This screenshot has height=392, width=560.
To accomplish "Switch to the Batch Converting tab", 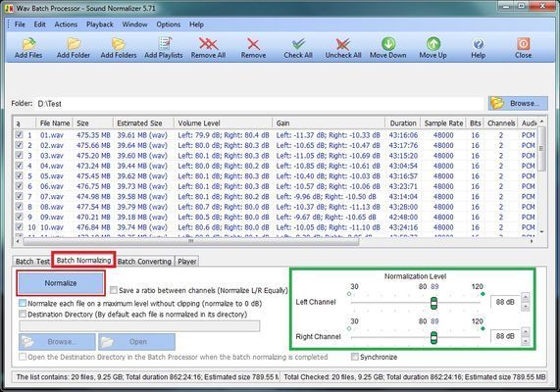I will click(144, 262).
